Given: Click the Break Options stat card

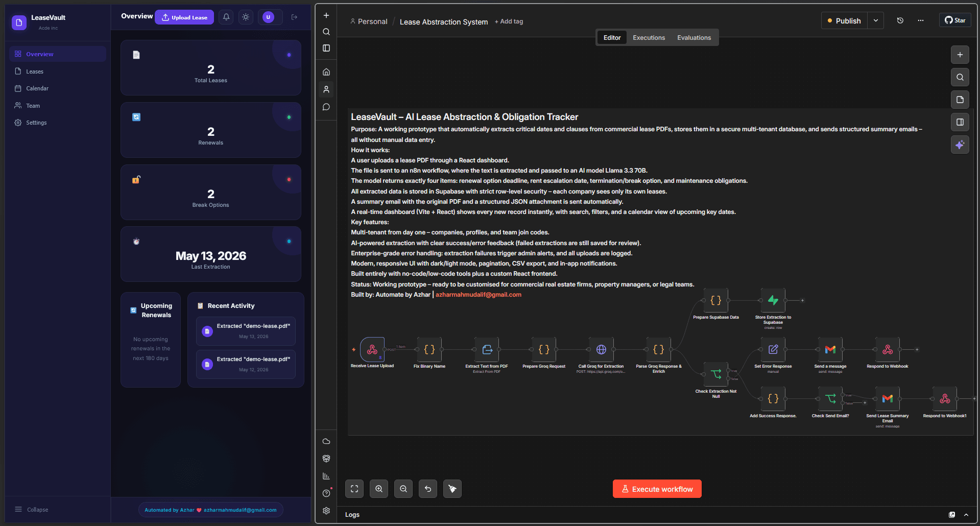Looking at the screenshot, I should 211,193.
